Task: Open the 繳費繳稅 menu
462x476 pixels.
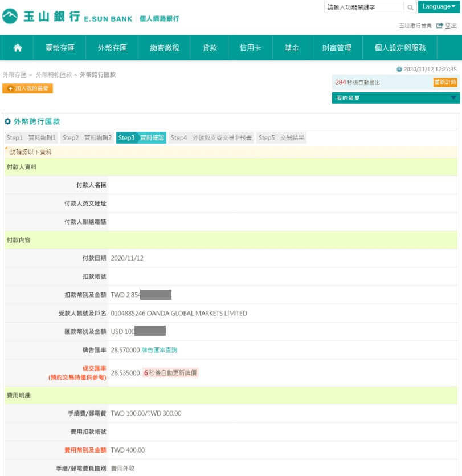Action: click(x=165, y=48)
